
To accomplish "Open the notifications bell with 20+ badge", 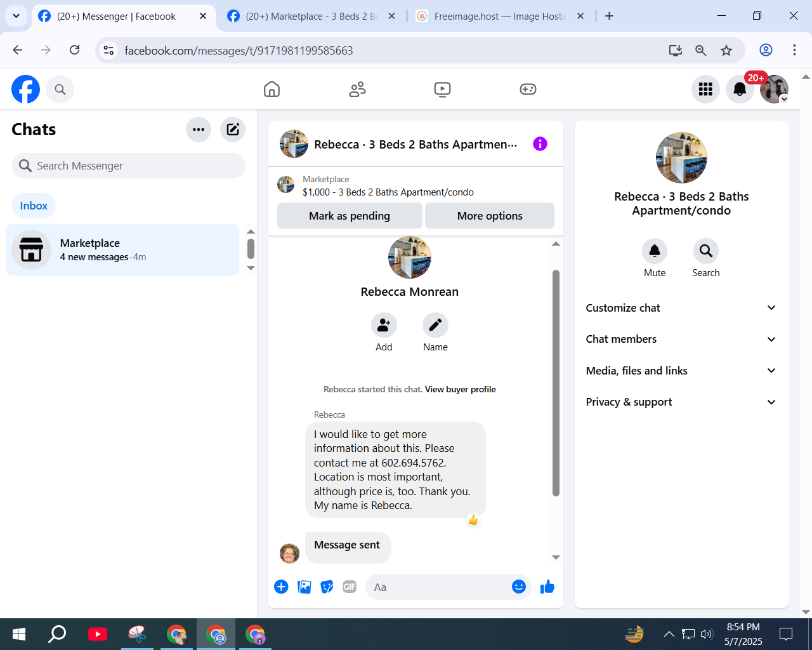I will pos(740,90).
